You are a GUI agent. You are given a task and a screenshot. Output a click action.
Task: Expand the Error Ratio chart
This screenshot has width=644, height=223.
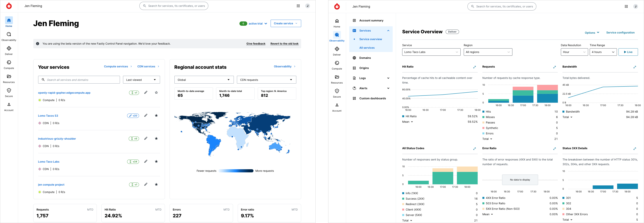555,149
